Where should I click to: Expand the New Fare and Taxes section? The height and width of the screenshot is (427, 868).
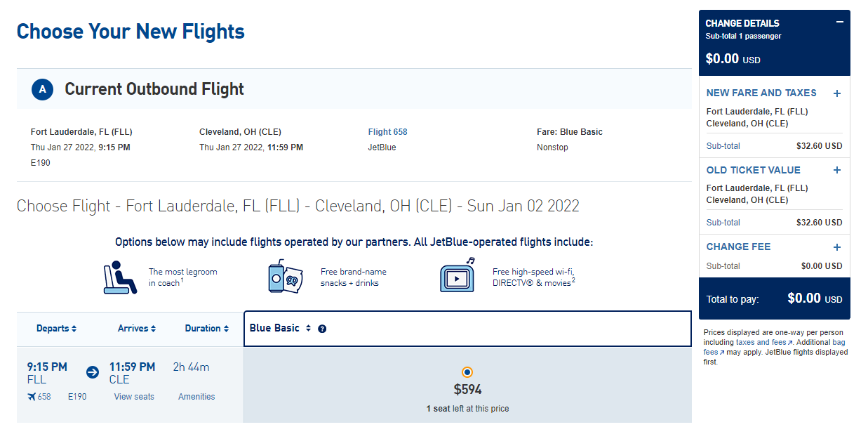tap(836, 93)
